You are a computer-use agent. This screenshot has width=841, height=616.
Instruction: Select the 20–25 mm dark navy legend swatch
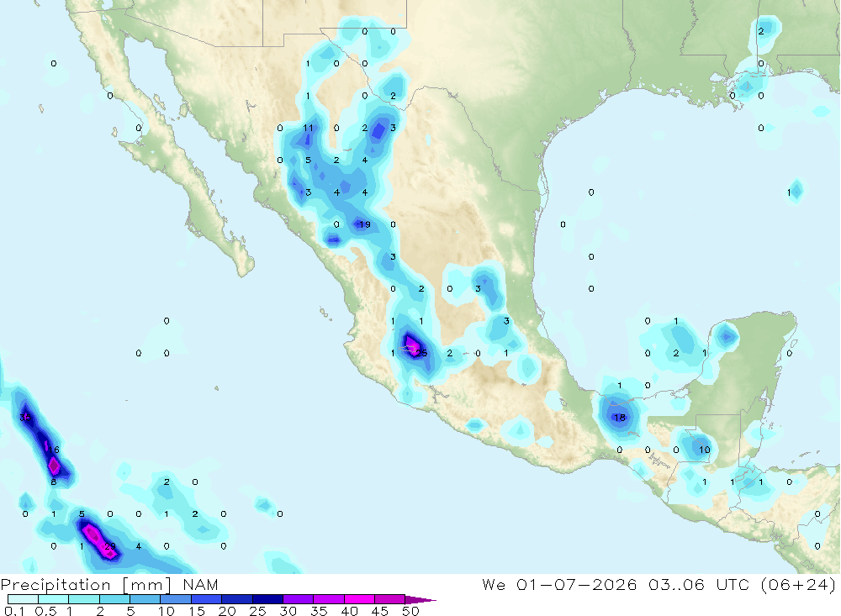pyautogui.click(x=236, y=599)
